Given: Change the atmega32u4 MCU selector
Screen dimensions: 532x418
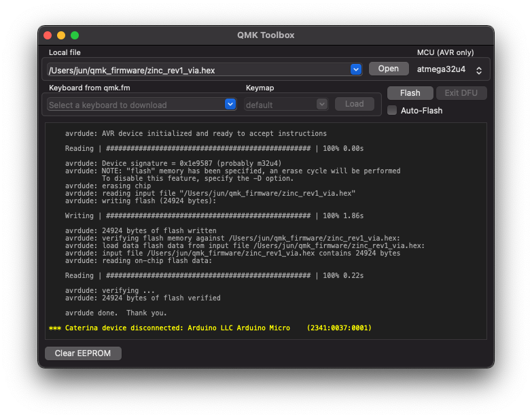Looking at the screenshot, I should (x=450, y=70).
